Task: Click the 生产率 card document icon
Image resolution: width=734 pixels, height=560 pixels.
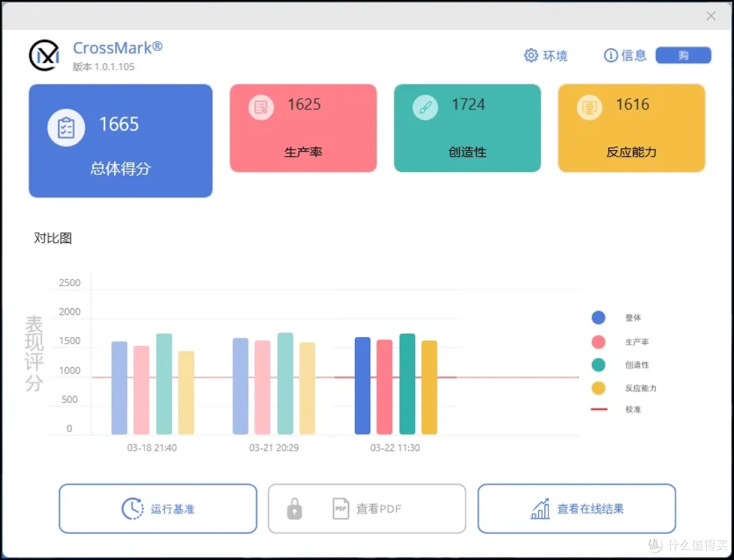Action: (x=261, y=107)
